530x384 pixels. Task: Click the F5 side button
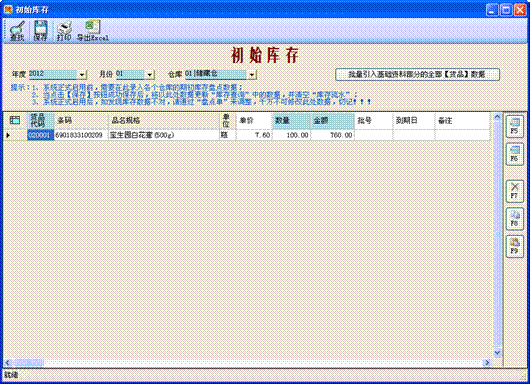click(x=514, y=126)
